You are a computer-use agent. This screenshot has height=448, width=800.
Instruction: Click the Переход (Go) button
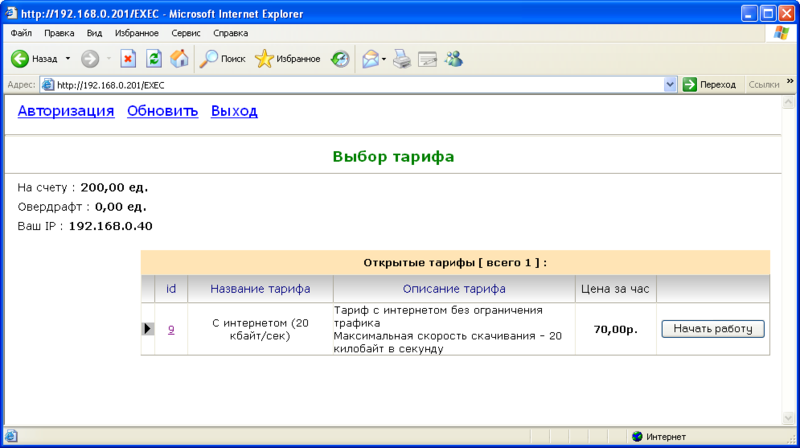tap(710, 85)
